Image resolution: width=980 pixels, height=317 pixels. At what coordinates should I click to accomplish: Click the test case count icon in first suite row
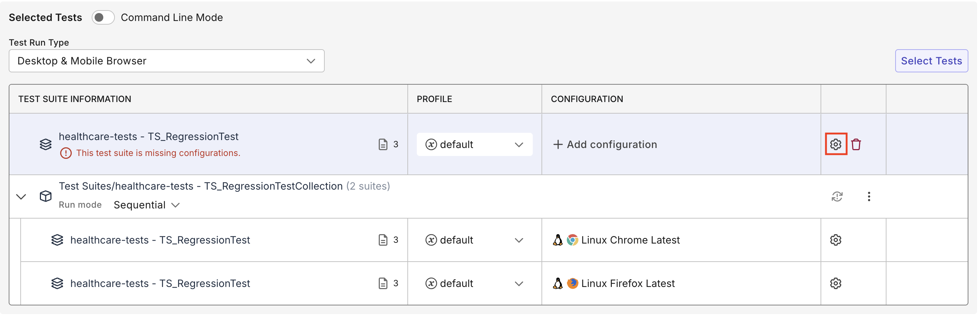[x=383, y=144]
